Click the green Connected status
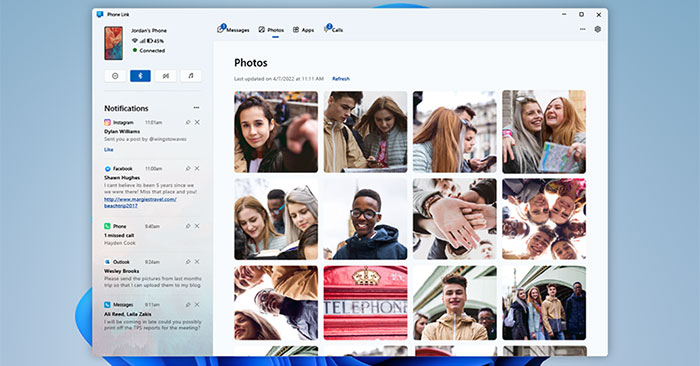Screen dimensions: 700x366 [149, 50]
